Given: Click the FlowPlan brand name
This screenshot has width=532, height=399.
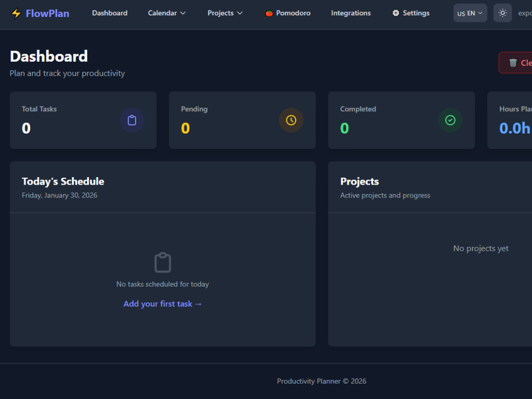Looking at the screenshot, I should [x=47, y=13].
